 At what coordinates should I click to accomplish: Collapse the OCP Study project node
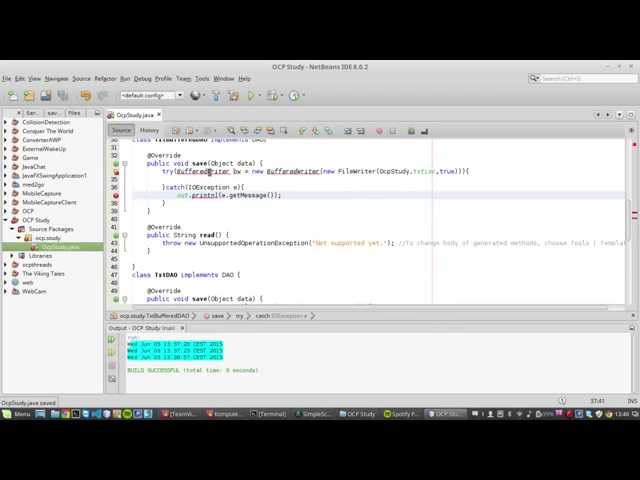pyautogui.click(x=5, y=220)
